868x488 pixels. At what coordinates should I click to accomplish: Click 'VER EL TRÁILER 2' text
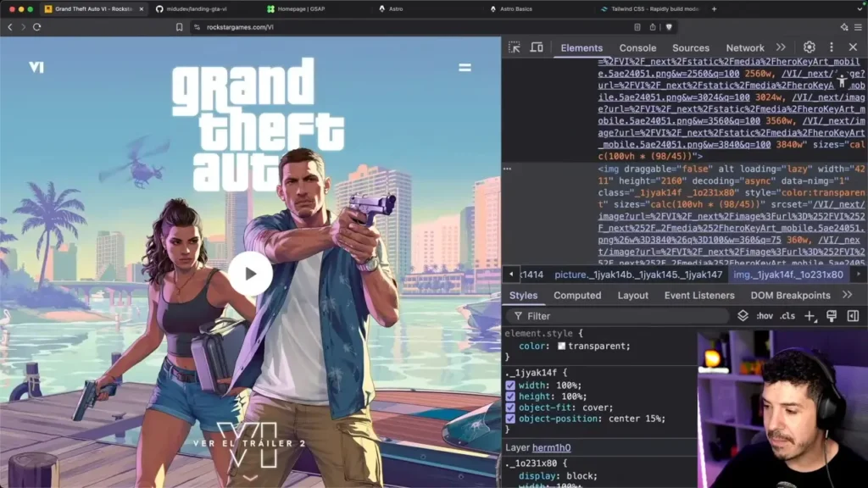[249, 443]
